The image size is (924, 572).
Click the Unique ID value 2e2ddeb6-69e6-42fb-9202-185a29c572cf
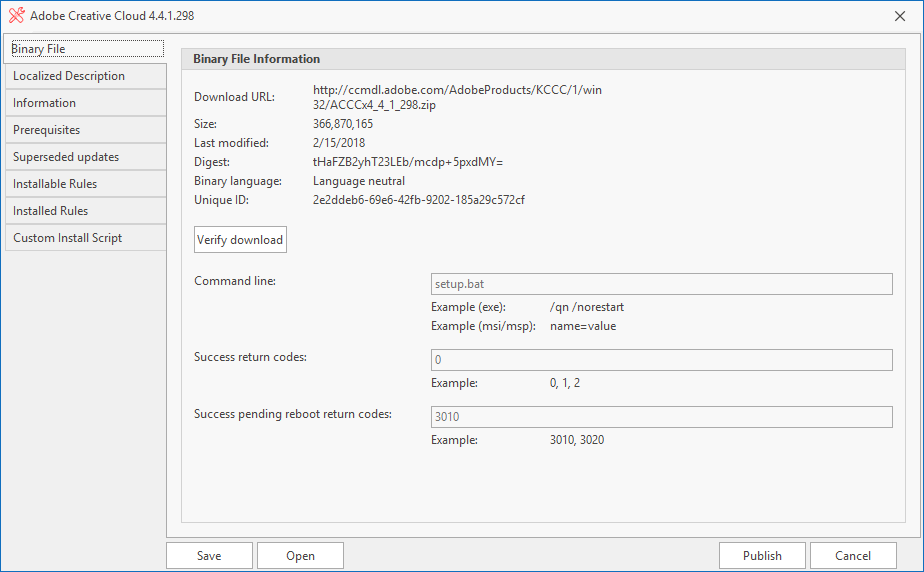pyautogui.click(x=419, y=200)
